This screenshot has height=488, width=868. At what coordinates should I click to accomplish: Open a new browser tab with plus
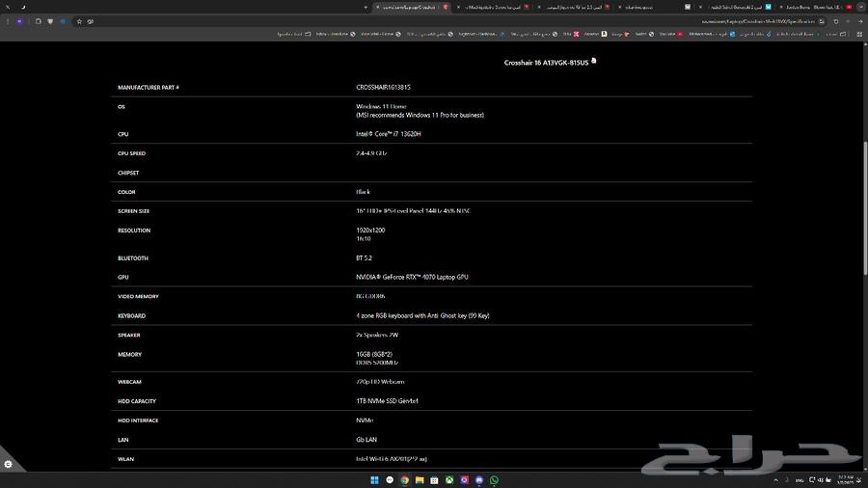click(x=366, y=7)
